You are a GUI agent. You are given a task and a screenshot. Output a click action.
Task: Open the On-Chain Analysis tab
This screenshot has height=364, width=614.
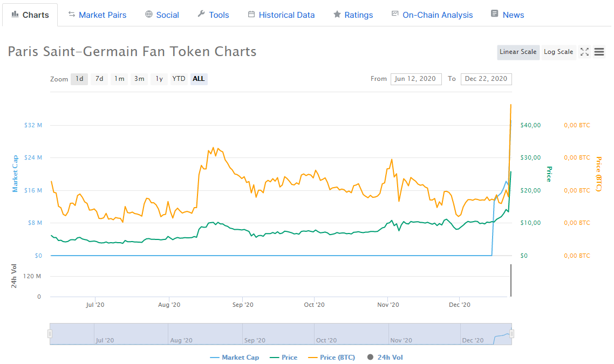click(432, 15)
